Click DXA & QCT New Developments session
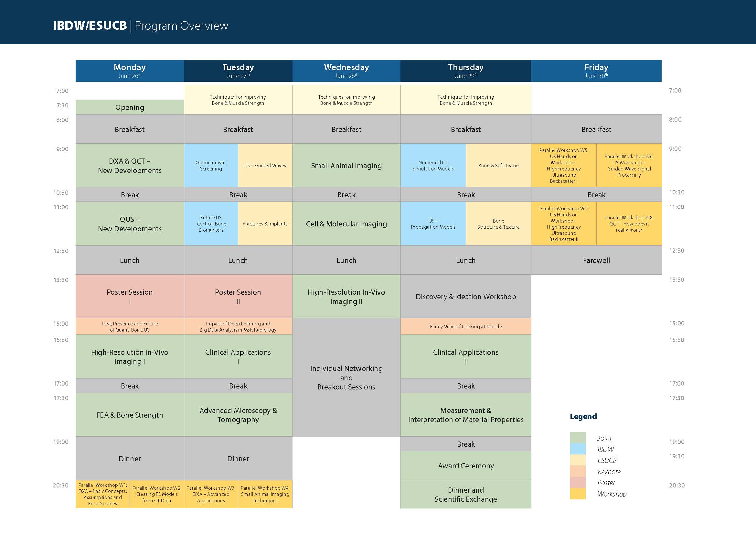The width and height of the screenshot is (756, 535). (129, 165)
